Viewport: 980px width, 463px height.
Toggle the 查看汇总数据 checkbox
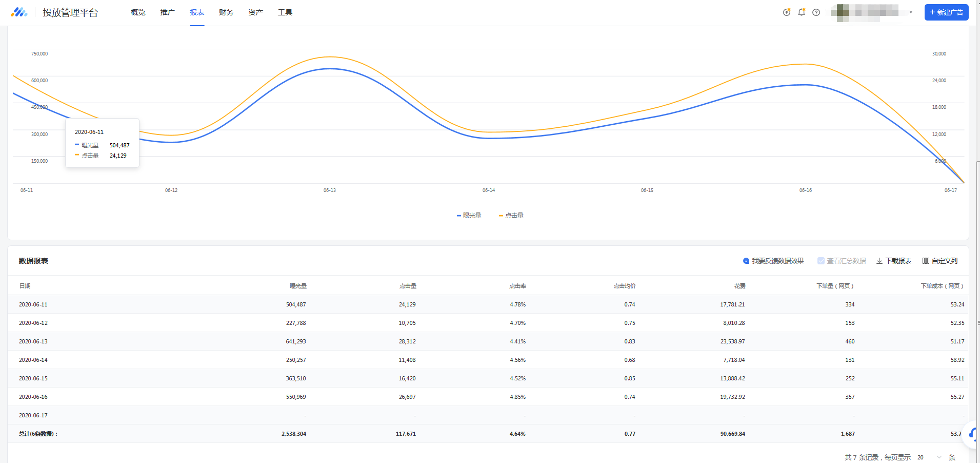pos(821,261)
